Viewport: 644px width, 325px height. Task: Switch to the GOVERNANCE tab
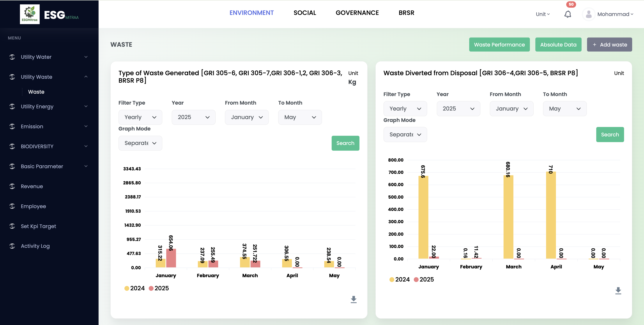coord(357,13)
